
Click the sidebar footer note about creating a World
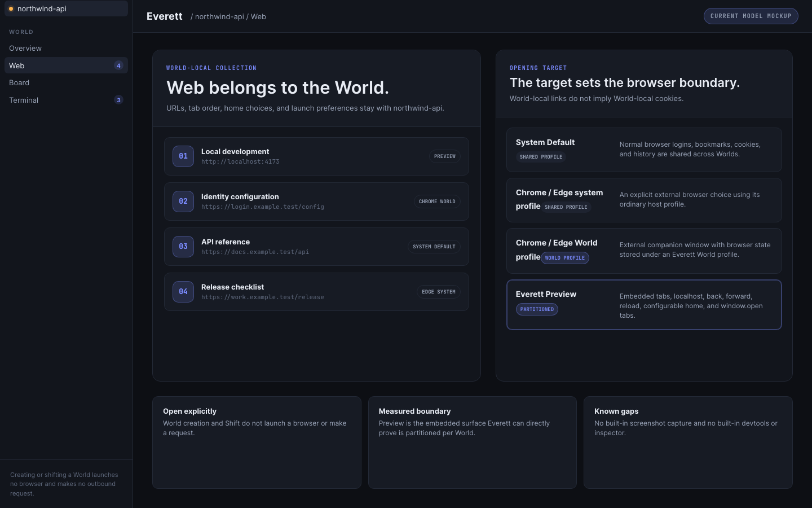pyautogui.click(x=64, y=484)
